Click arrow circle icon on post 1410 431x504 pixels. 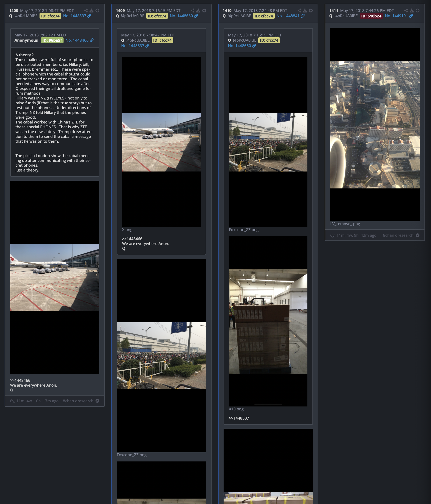[311, 10]
